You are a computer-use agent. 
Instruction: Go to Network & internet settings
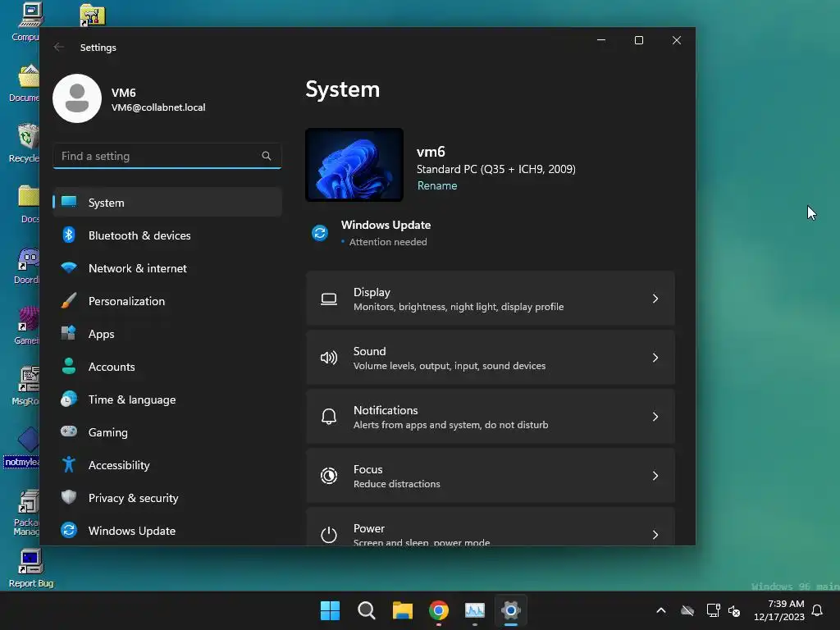tap(167, 268)
